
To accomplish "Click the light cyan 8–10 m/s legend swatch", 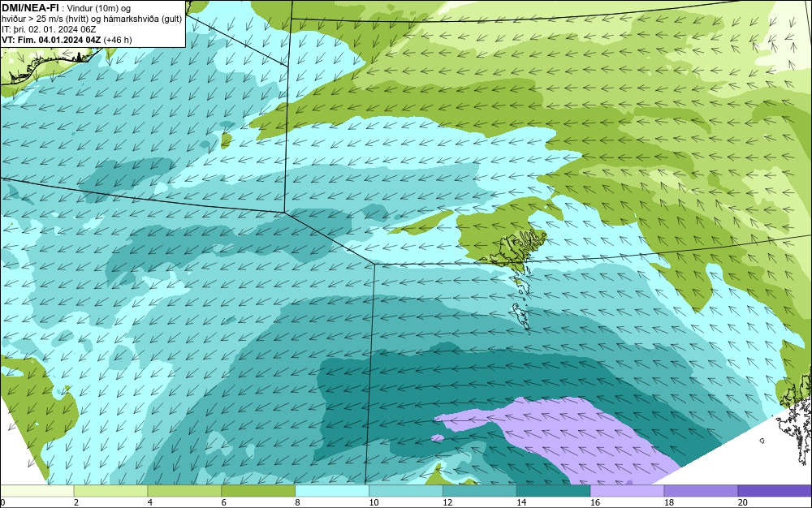I will [332, 491].
